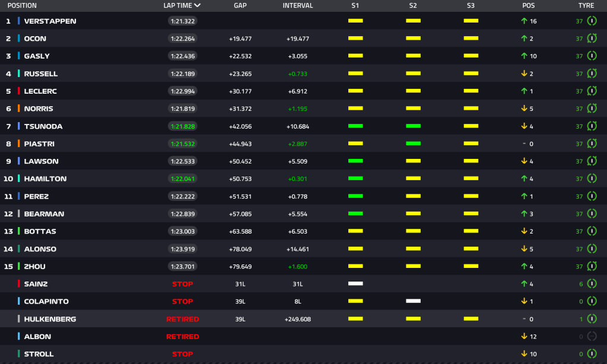Click Verstappen's tyre compound icon
The image size is (607, 364).
point(592,21)
